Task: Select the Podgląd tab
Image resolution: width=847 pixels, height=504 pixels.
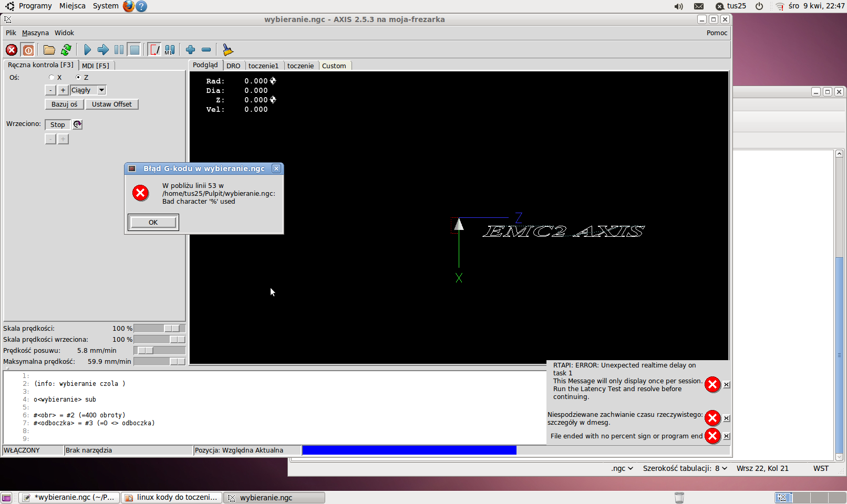Action: pyautogui.click(x=205, y=65)
